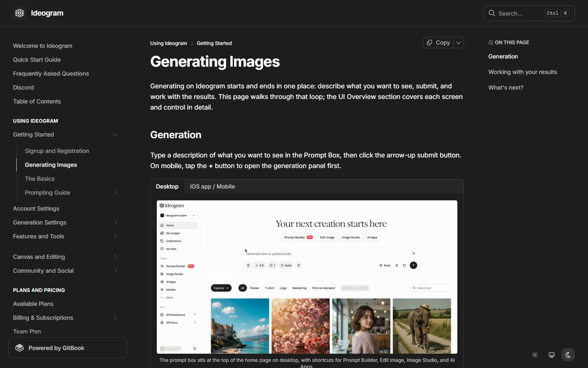
Task: Jump to Working with your results
Action: point(523,72)
